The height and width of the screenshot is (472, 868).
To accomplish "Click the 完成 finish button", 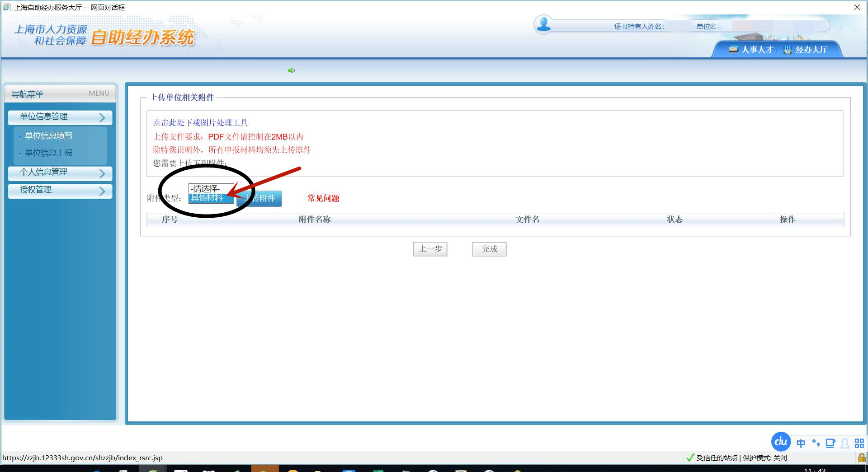I will click(x=489, y=249).
